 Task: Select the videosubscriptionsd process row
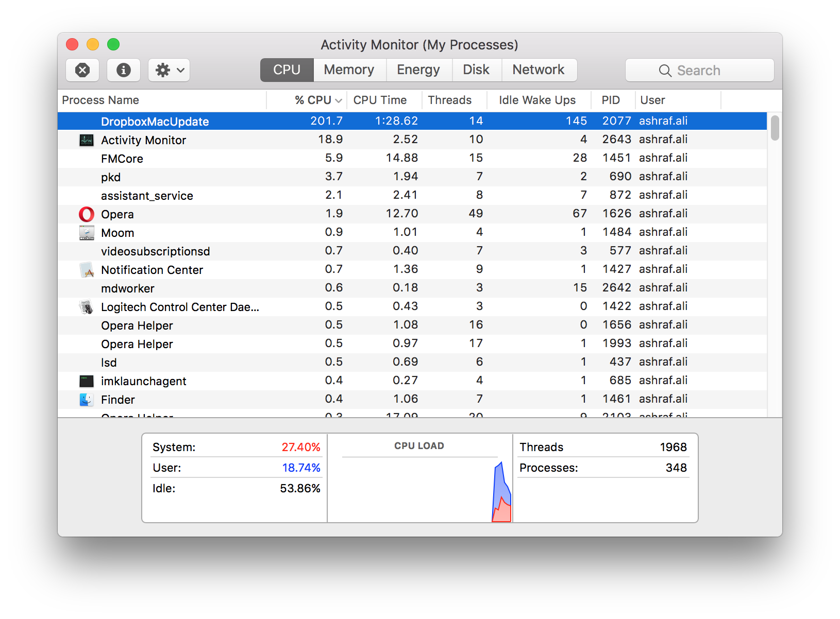[412, 251]
